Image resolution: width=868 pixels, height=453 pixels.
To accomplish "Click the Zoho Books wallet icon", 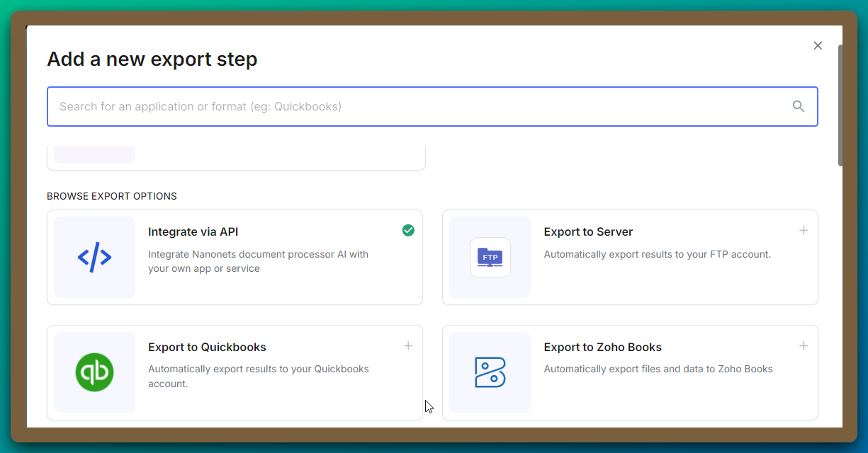I will tap(490, 371).
